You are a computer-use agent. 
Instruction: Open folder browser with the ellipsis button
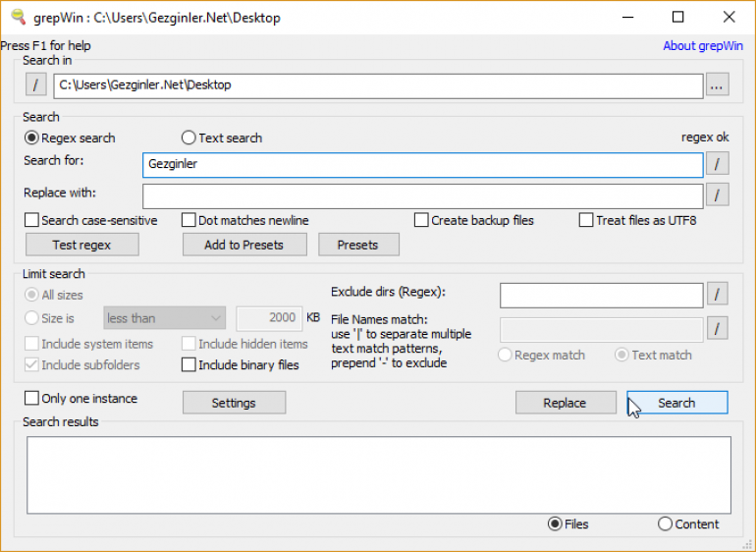(x=718, y=85)
